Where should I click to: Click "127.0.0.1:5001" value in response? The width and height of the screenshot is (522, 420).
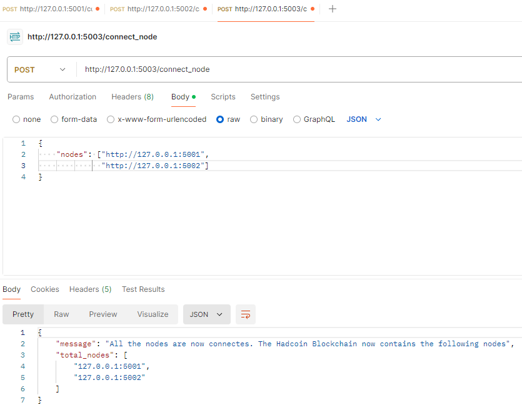[x=109, y=366]
